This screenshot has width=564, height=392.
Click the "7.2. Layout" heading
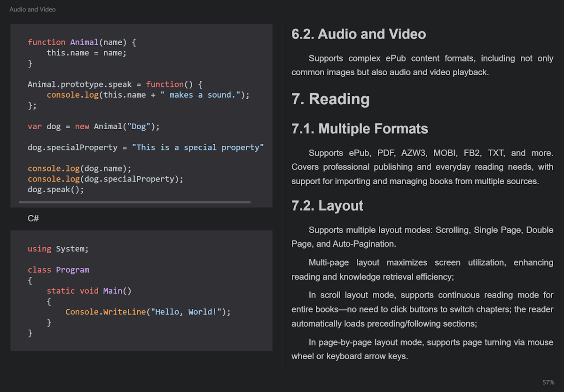tap(327, 206)
